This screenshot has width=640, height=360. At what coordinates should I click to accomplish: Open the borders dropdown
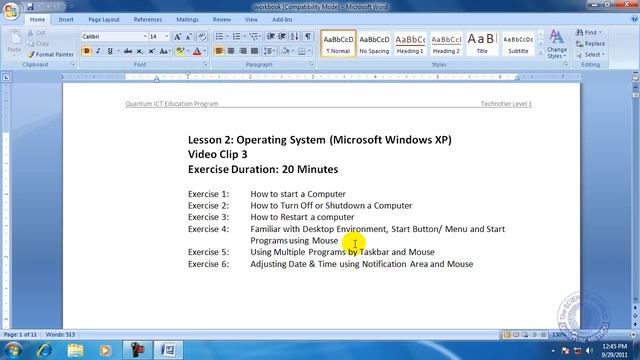click(x=309, y=51)
